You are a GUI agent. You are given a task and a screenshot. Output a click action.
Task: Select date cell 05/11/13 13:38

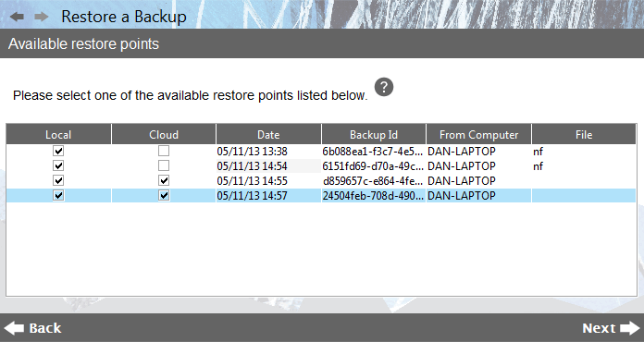(x=268, y=152)
